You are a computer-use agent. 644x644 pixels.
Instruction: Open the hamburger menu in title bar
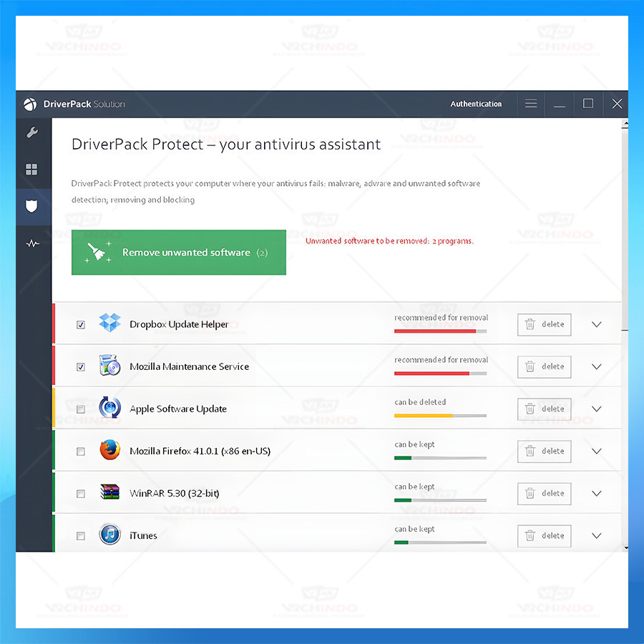(x=531, y=104)
